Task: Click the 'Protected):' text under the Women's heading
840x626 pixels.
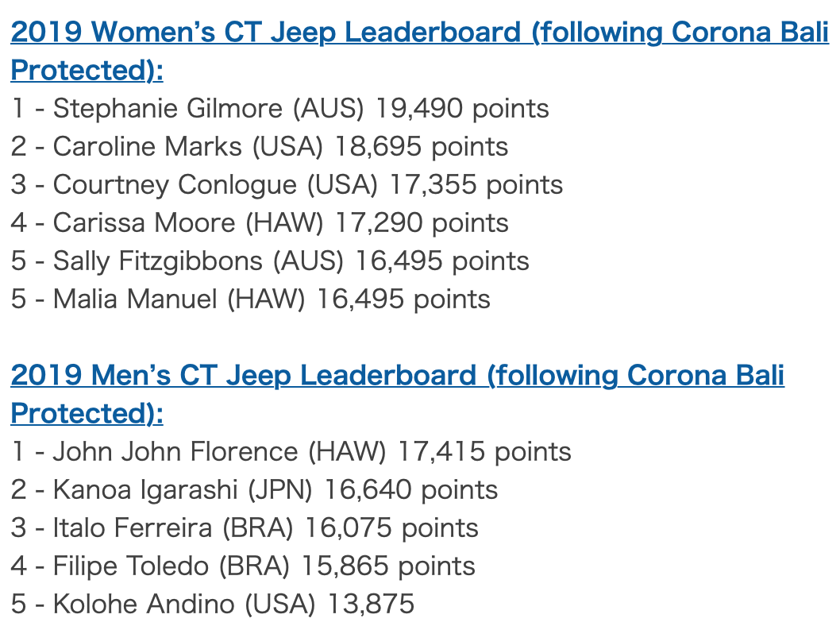Action: point(87,70)
